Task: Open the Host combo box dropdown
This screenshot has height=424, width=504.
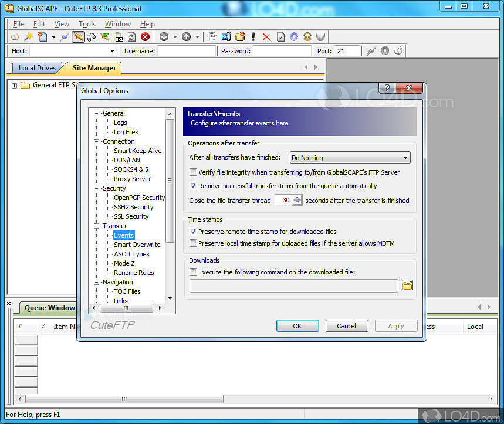Action: tap(112, 51)
